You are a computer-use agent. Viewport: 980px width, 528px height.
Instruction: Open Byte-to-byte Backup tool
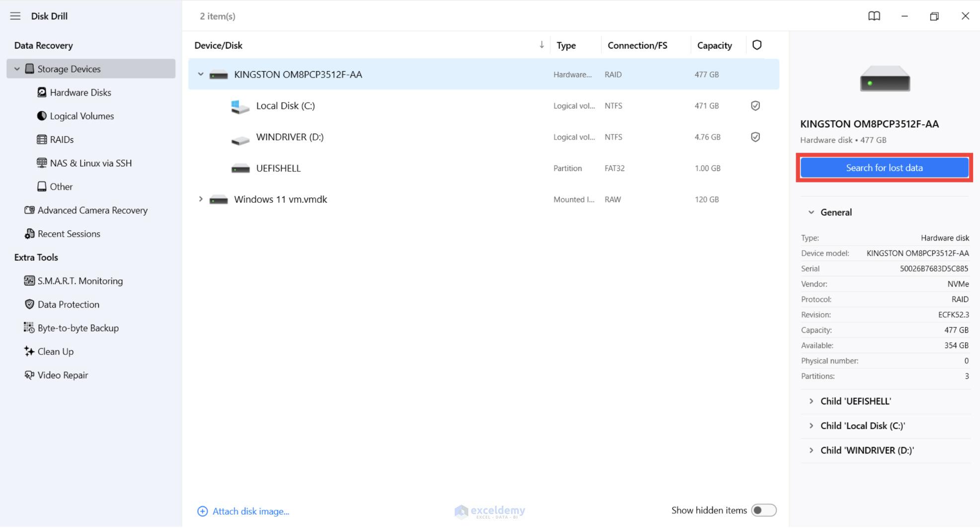pos(78,328)
